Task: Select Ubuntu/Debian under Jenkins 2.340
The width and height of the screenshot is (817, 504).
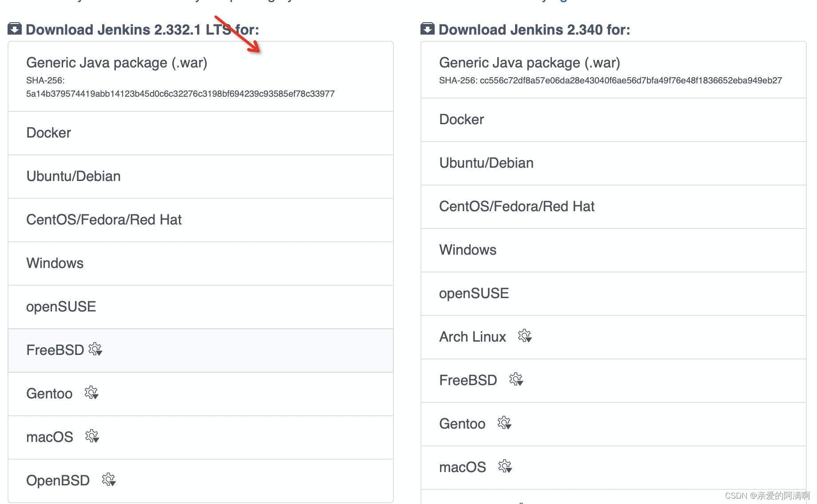Action: [614, 163]
